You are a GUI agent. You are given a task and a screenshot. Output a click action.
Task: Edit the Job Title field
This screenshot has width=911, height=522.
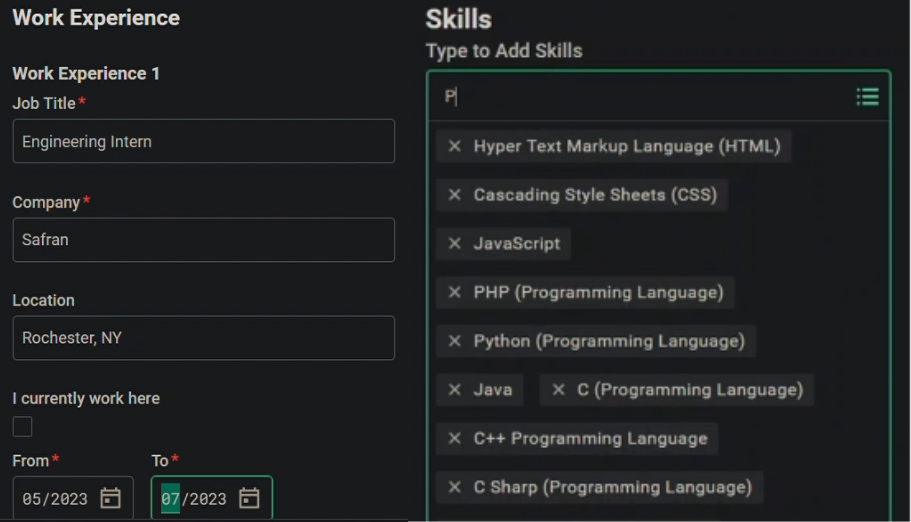203,141
